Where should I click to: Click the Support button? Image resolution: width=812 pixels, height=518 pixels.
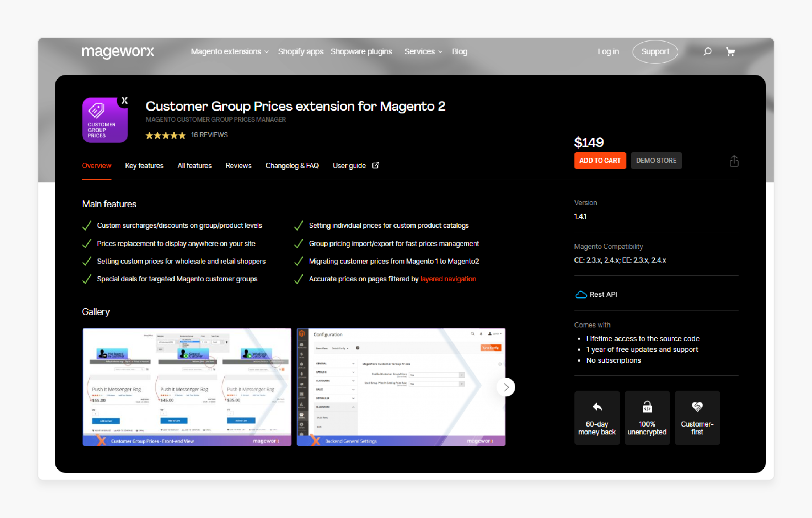[x=655, y=52]
